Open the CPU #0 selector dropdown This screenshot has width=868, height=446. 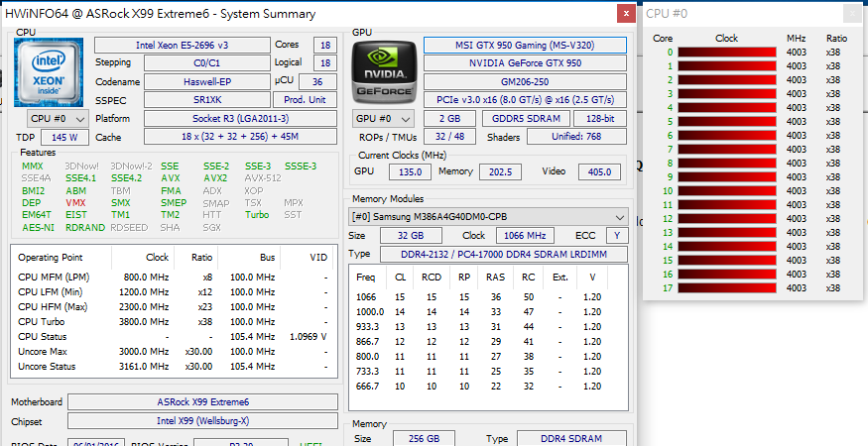[x=58, y=118]
